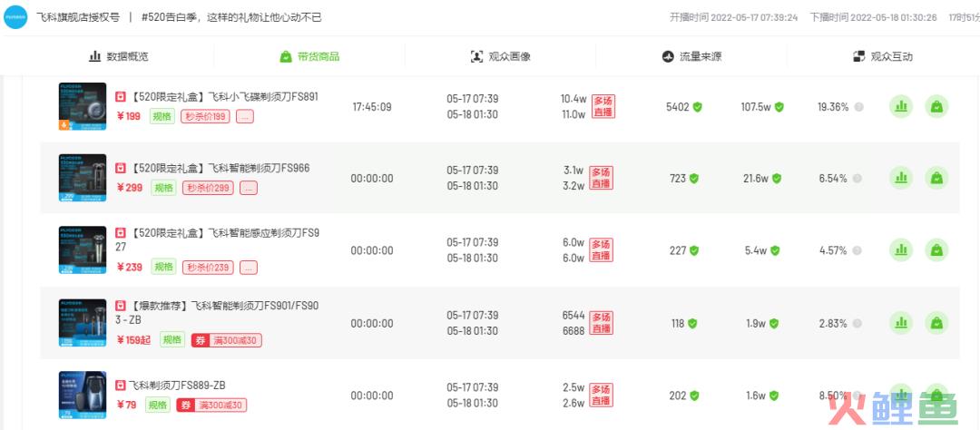The height and width of the screenshot is (430, 980).
Task: Expand more tags after 秒杀价239
Action: click(x=249, y=268)
